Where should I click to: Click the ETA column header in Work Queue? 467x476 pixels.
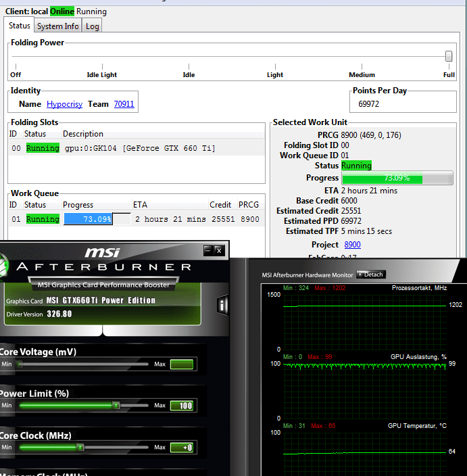(140, 205)
